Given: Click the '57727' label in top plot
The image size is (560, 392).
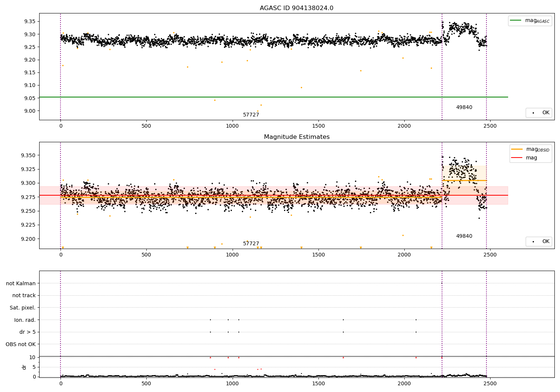Looking at the screenshot, I should pos(251,115).
